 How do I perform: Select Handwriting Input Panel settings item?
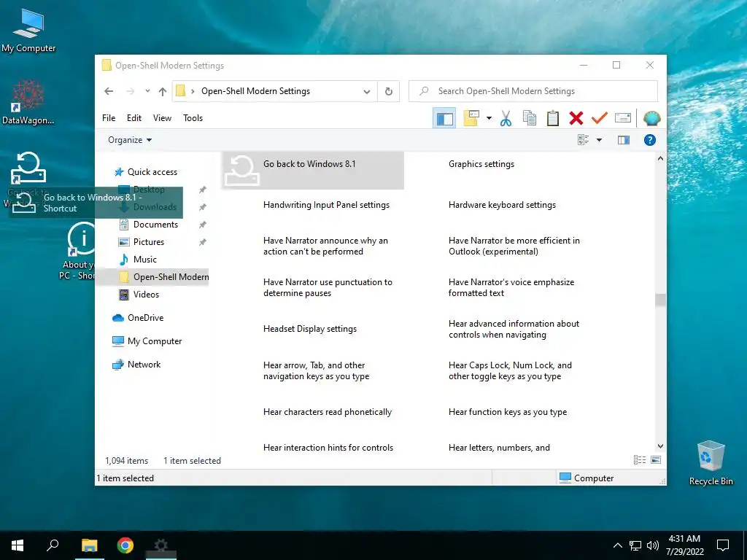[x=326, y=205]
